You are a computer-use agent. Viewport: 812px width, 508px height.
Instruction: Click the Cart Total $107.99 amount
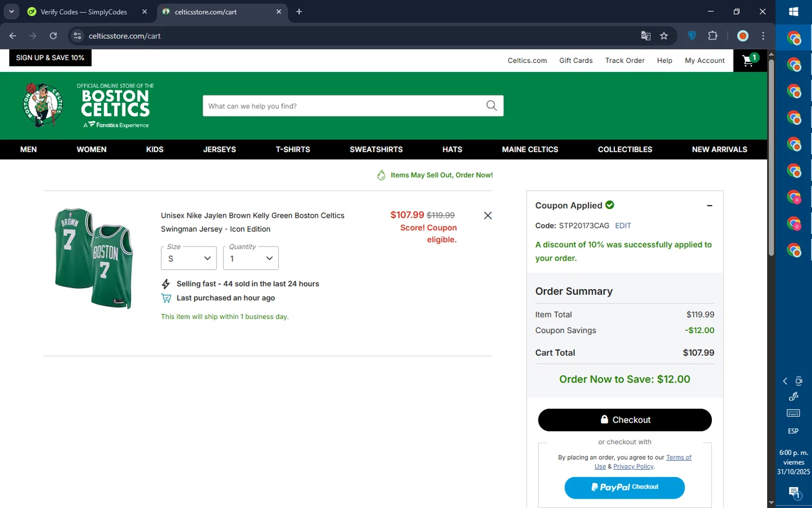tap(698, 353)
